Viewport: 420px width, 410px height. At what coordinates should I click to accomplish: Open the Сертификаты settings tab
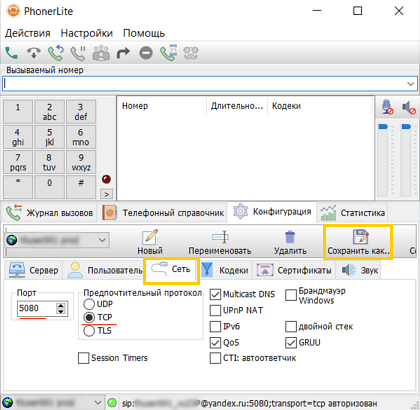tap(294, 270)
